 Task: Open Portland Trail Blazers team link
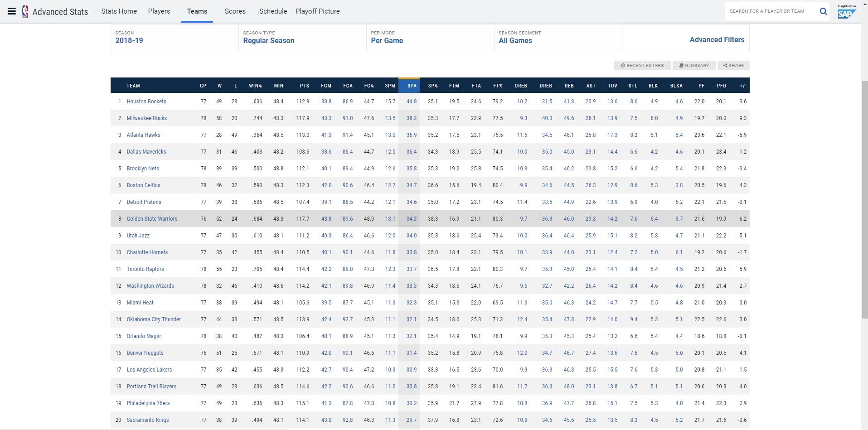click(x=151, y=387)
